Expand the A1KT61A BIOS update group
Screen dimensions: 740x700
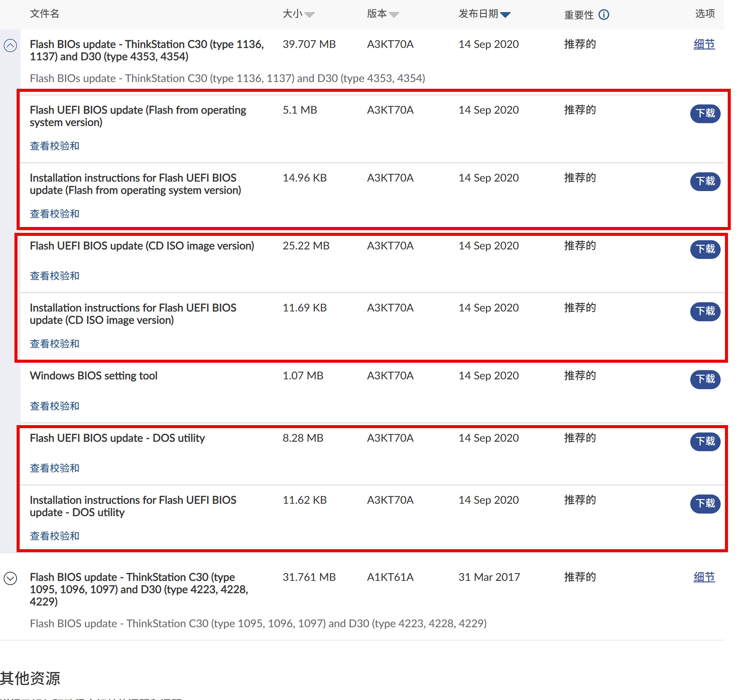[10, 578]
